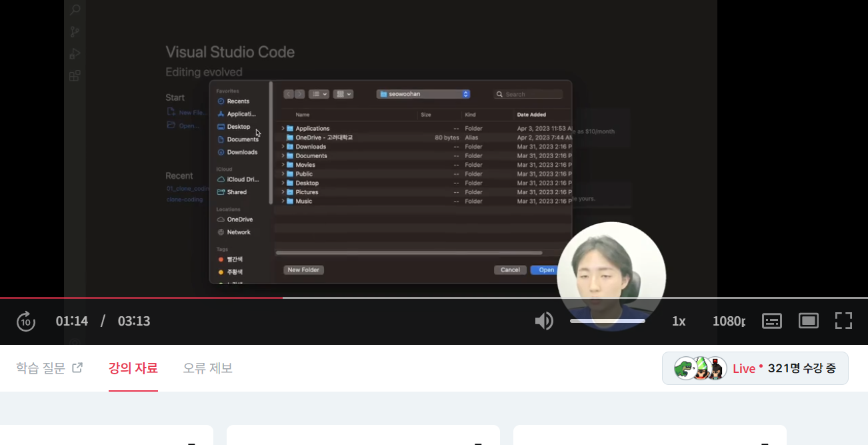This screenshot has height=445, width=868.
Task: Click the Search field in file dialog
Action: coord(528,94)
